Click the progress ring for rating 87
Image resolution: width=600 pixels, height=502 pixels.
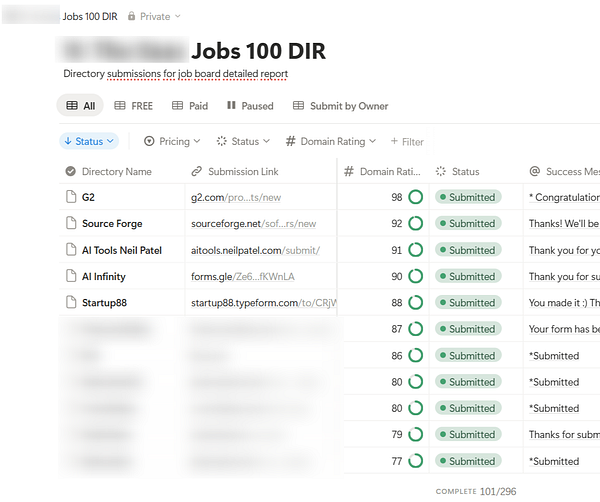coord(416,329)
